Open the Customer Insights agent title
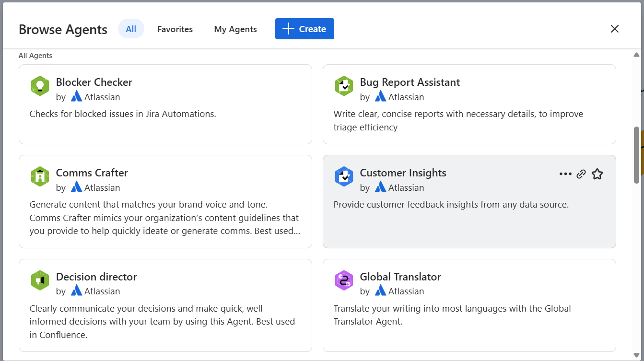 pyautogui.click(x=403, y=173)
